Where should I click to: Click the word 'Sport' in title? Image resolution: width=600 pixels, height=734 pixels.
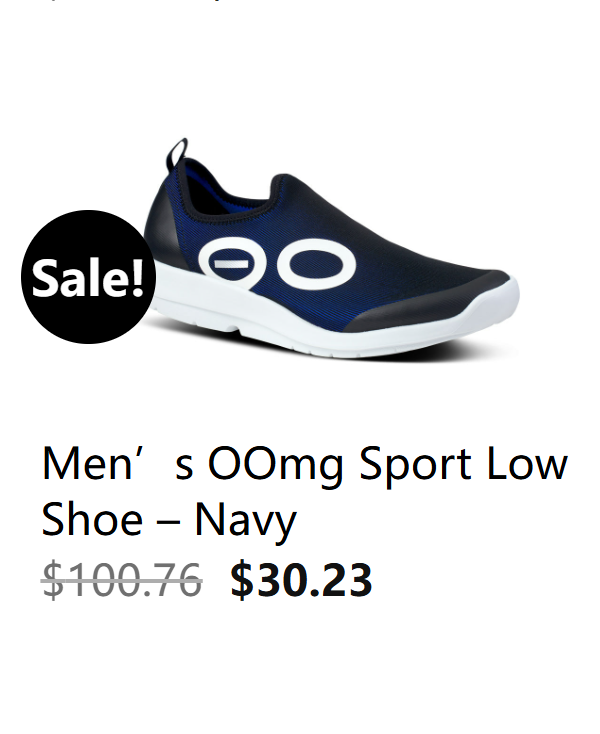[415, 465]
